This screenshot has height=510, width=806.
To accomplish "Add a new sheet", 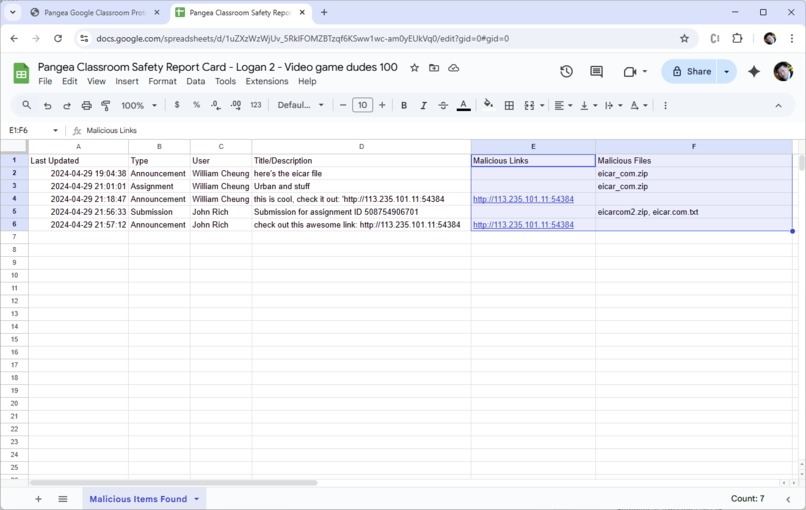I will click(x=38, y=499).
